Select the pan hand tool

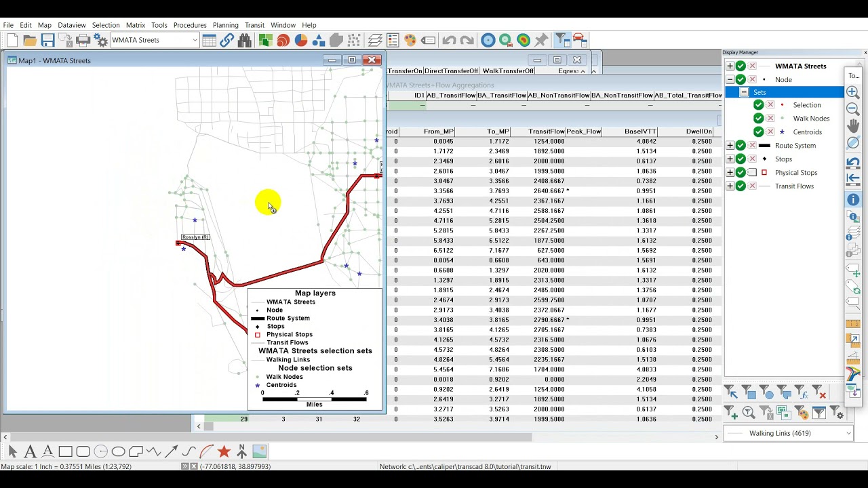pyautogui.click(x=853, y=126)
